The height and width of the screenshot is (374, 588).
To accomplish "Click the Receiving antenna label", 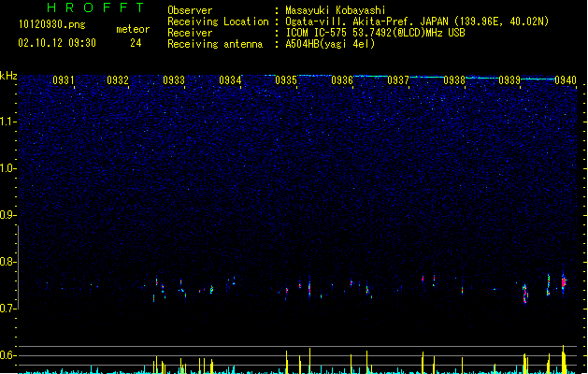I will [x=215, y=44].
